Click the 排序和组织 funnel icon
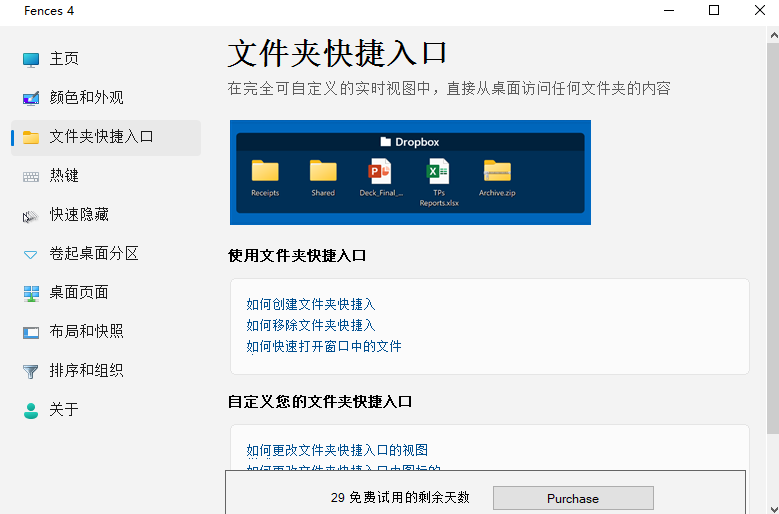The height and width of the screenshot is (514, 779). click(31, 371)
